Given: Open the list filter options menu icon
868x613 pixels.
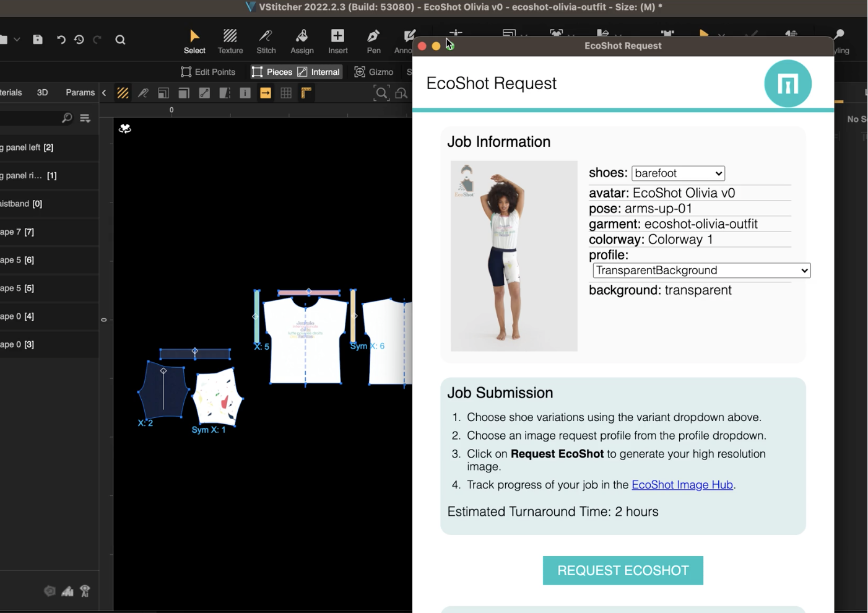Looking at the screenshot, I should (x=85, y=118).
